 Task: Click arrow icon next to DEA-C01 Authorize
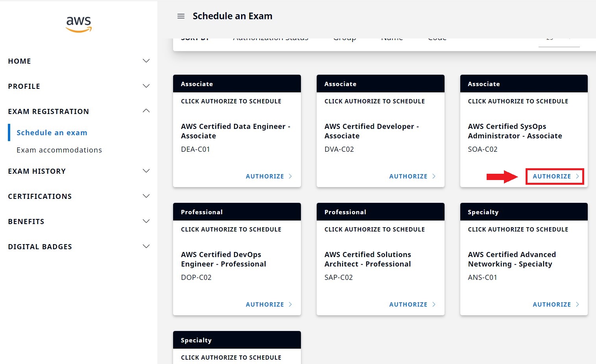coord(290,176)
